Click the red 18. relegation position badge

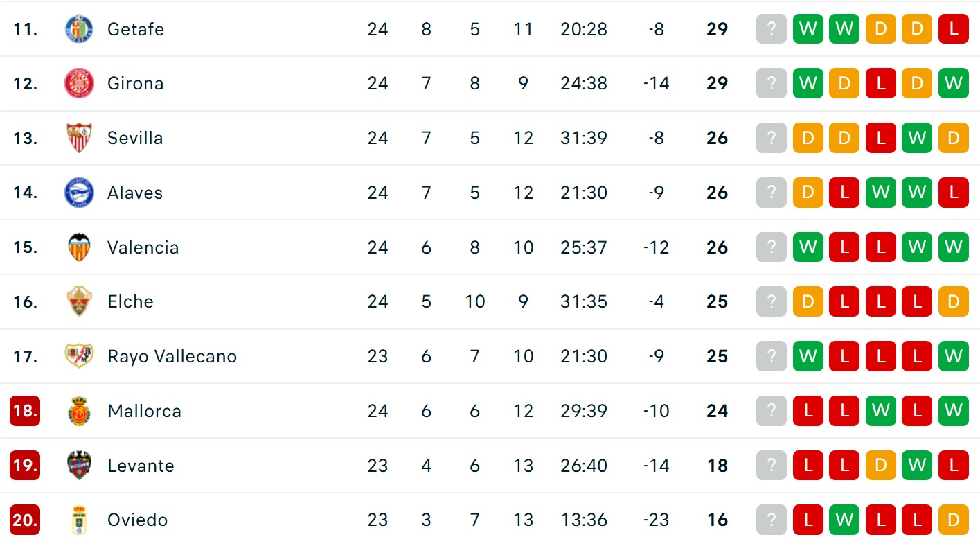[x=25, y=411]
